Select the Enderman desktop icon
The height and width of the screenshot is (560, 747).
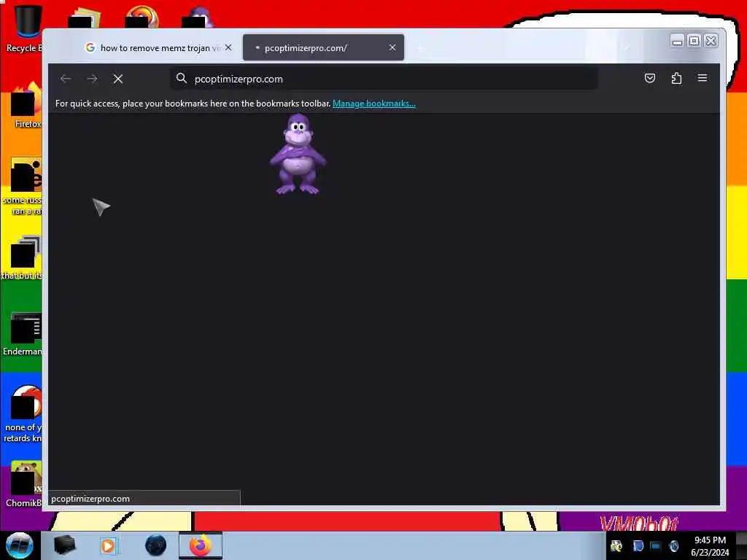click(x=24, y=333)
